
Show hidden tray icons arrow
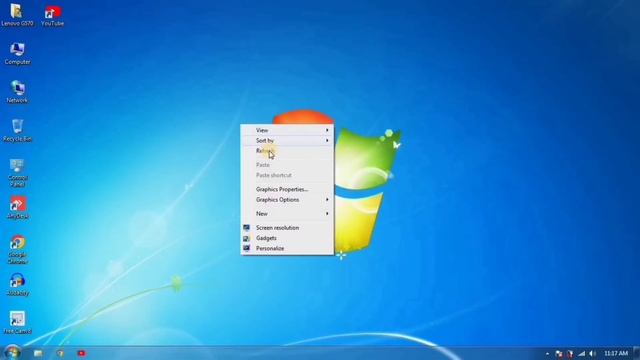[x=547, y=353]
